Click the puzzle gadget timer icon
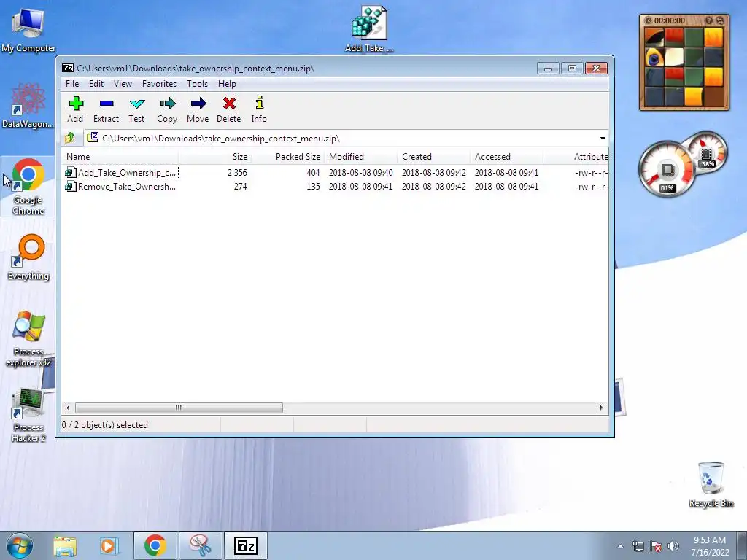The width and height of the screenshot is (747, 560). 649,20
